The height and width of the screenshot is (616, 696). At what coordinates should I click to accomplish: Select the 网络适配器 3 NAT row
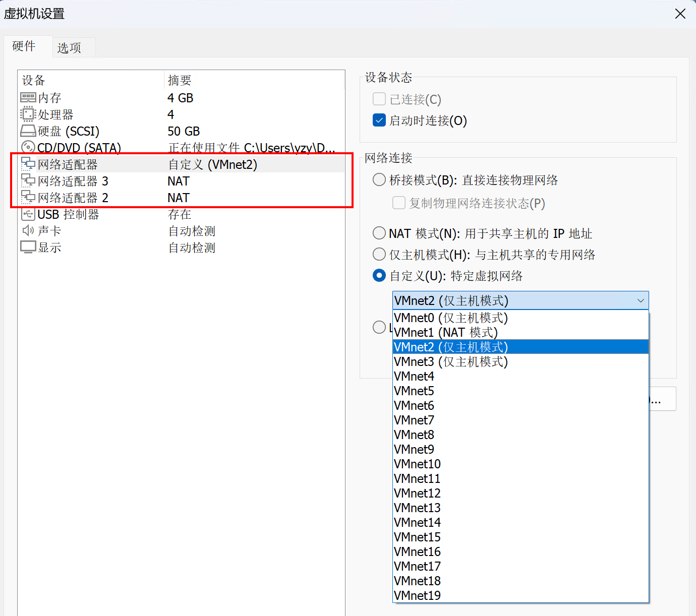coord(182,181)
